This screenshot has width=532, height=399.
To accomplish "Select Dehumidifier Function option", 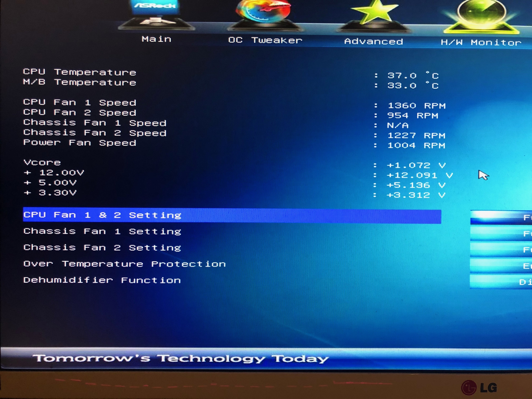I will coord(102,280).
